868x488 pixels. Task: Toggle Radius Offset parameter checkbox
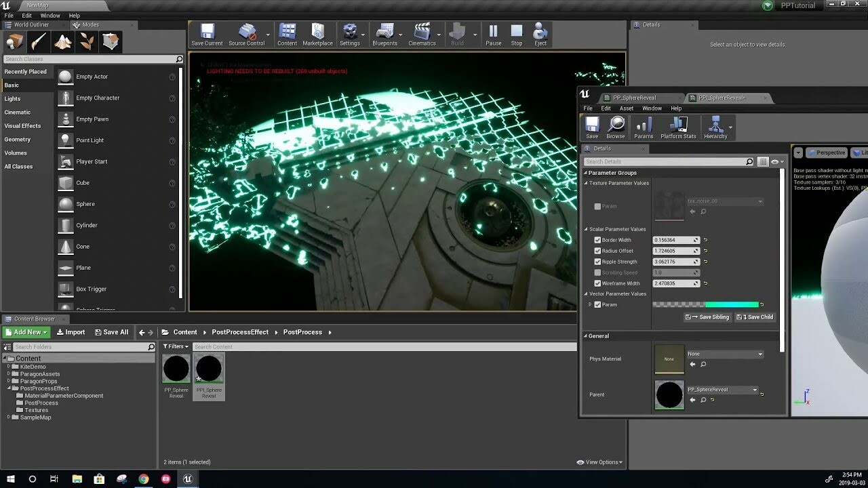[x=597, y=251]
